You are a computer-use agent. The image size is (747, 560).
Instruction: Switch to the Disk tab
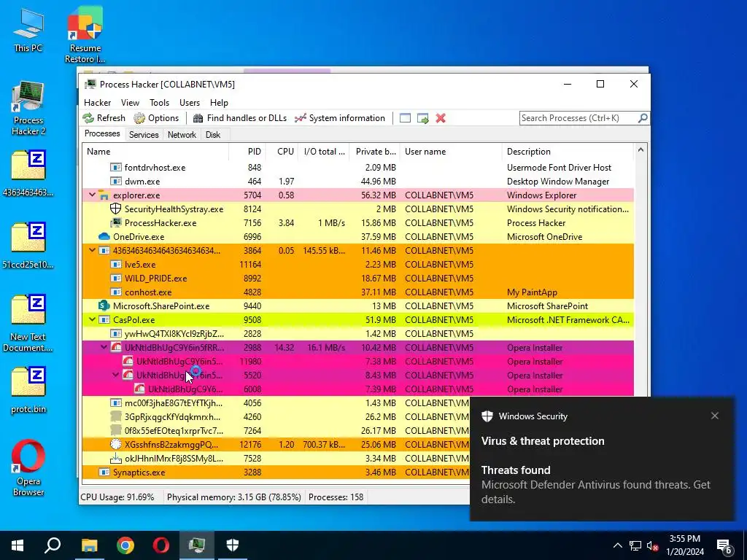click(213, 135)
